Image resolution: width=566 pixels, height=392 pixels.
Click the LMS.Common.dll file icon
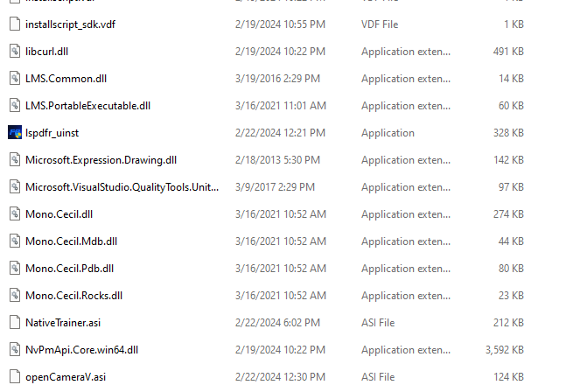15,78
